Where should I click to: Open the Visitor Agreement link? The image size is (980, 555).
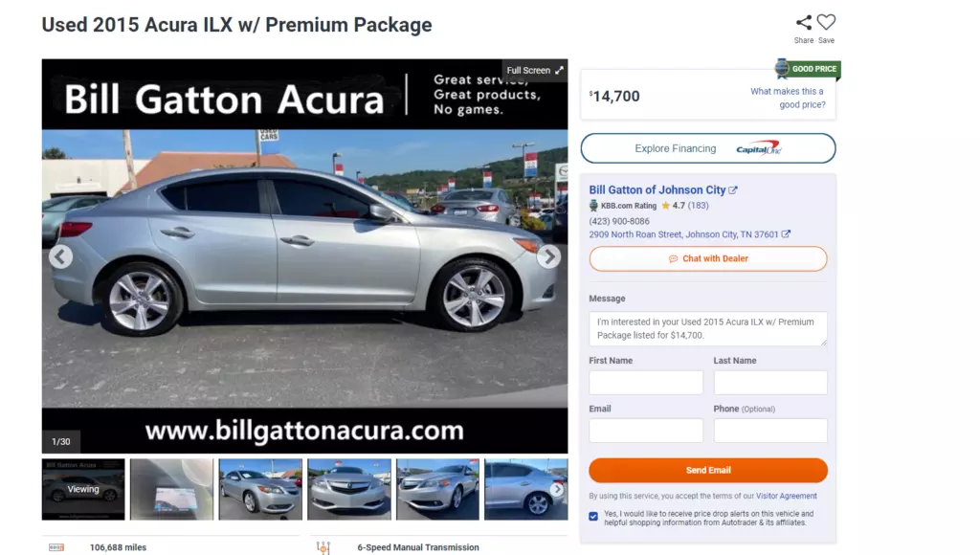(x=787, y=496)
